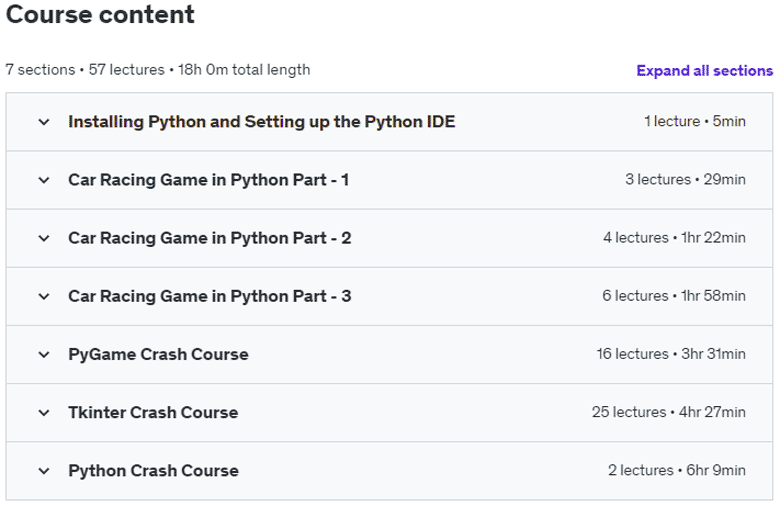
Task: Open section title Car Racing Game in Python Part - 3
Action: click(x=209, y=296)
